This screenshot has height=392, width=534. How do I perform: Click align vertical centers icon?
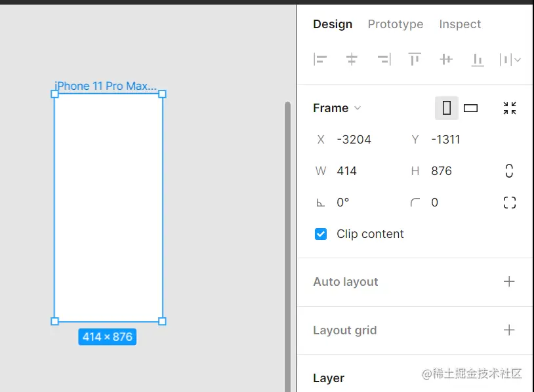tap(446, 60)
